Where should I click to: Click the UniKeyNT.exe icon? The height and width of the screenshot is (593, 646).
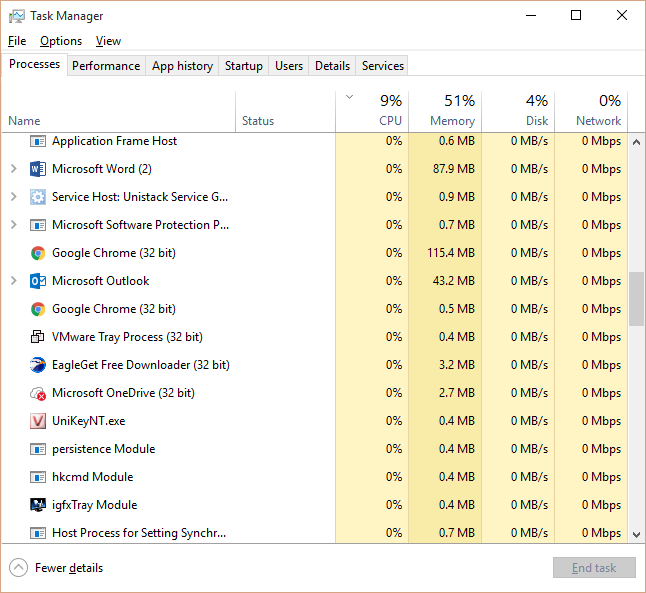38,421
